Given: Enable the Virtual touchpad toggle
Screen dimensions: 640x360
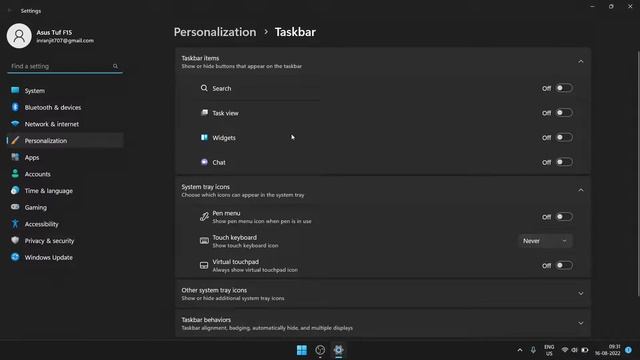Looking at the screenshot, I should tap(564, 265).
